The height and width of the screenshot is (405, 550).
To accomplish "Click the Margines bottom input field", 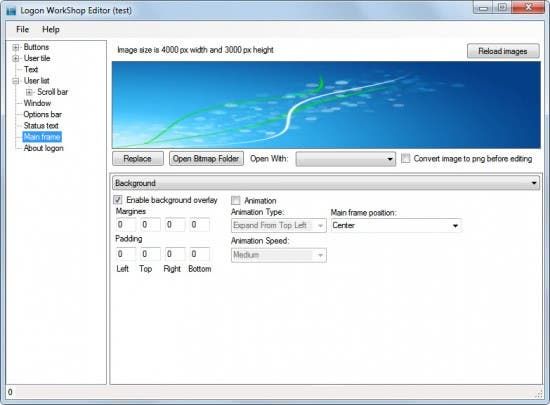I will pyautogui.click(x=200, y=224).
